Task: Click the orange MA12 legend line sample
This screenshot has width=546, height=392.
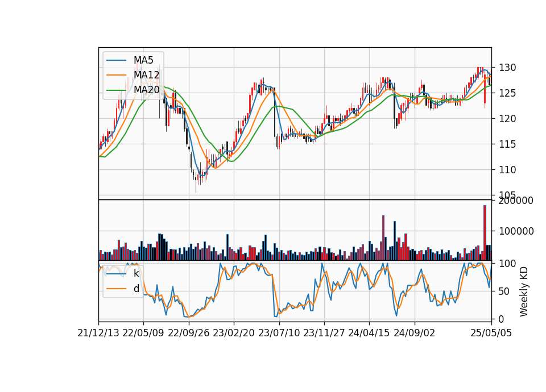Action: (116, 75)
